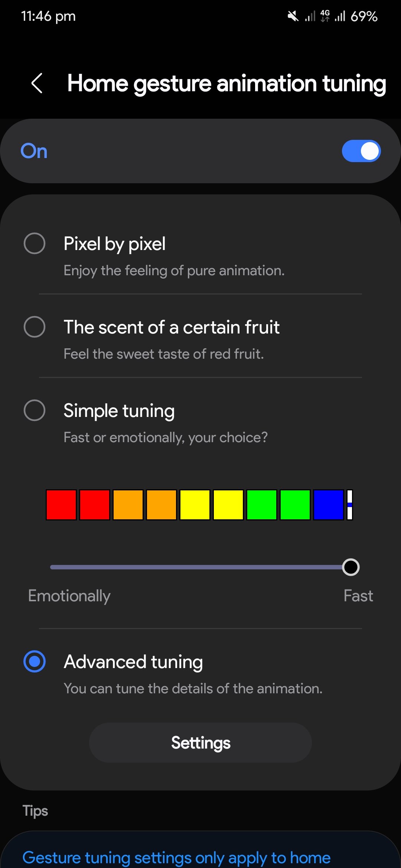Tap the Emotionally slider end label
401x868 pixels.
click(x=69, y=596)
